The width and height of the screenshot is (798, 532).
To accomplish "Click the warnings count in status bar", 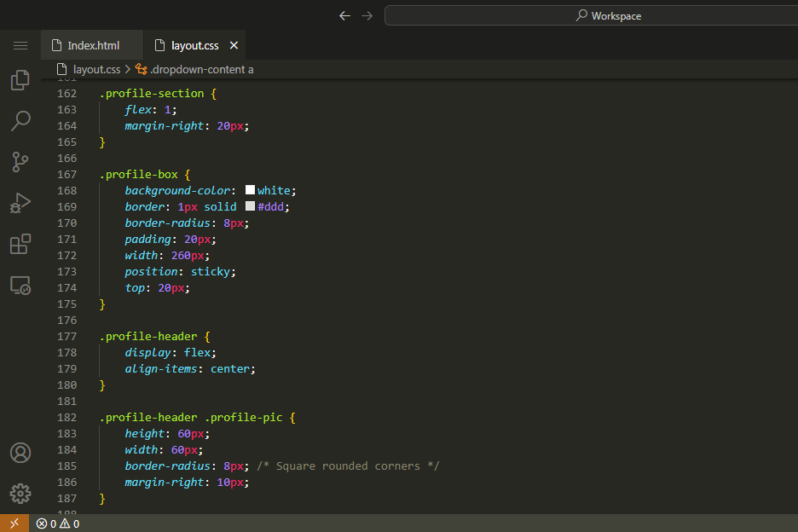I will click(x=70, y=523).
